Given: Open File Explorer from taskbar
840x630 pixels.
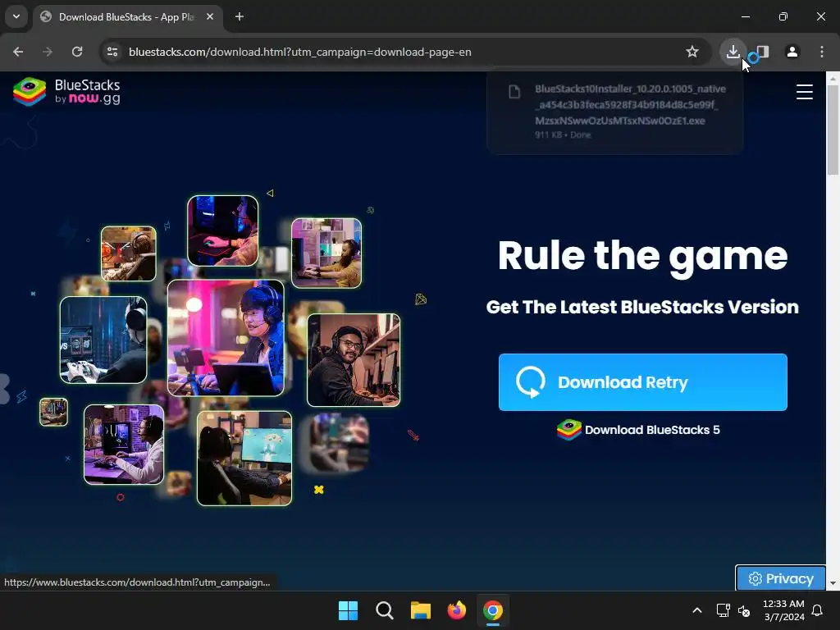Looking at the screenshot, I should pyautogui.click(x=421, y=610).
